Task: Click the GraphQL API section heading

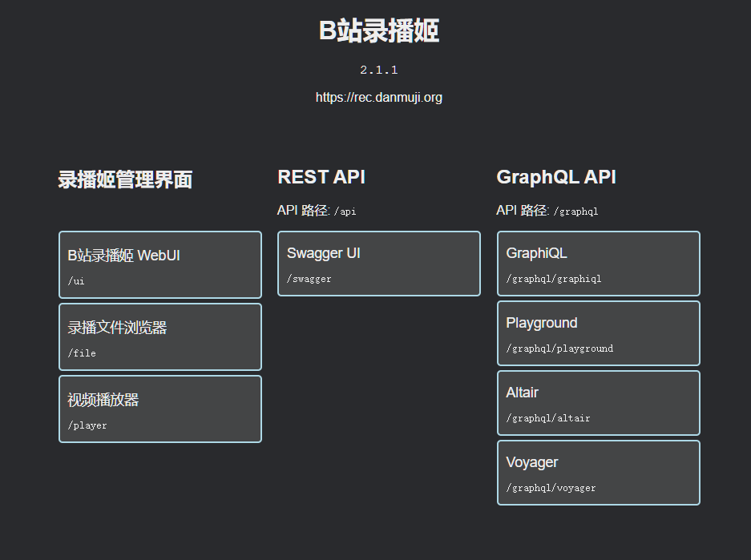Action: click(556, 177)
